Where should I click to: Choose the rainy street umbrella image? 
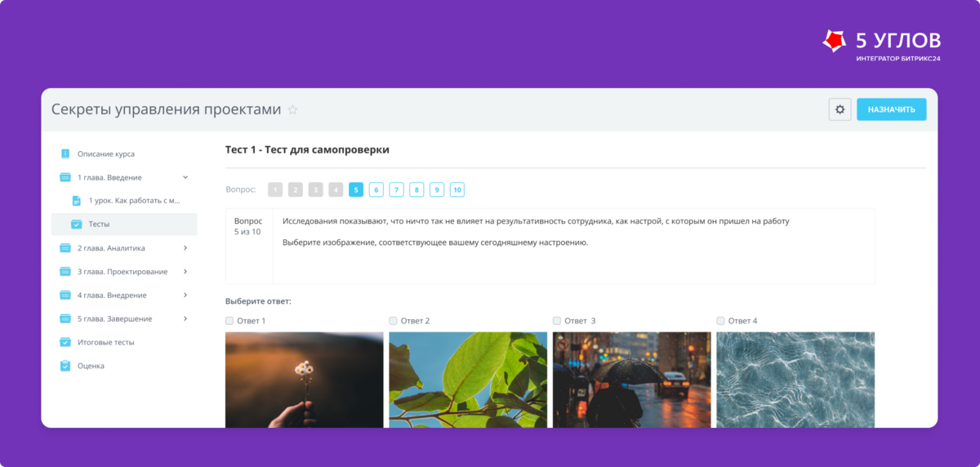click(x=632, y=380)
